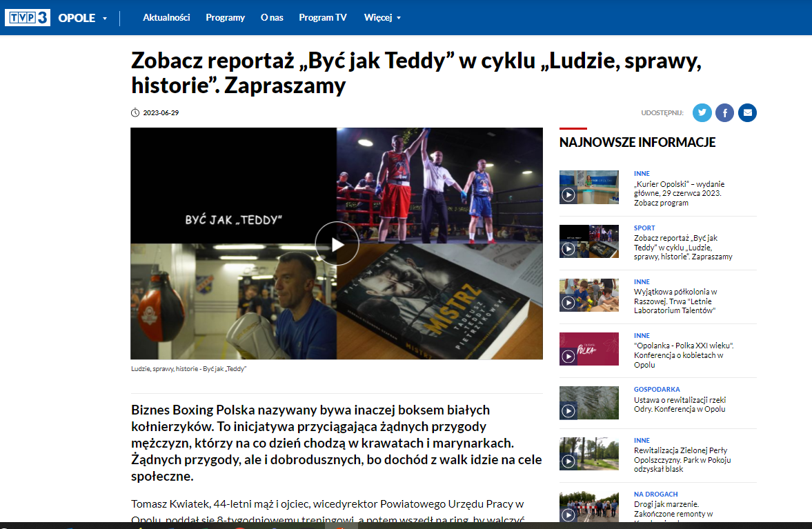Open Aktualności menu item
This screenshot has width=812, height=529.
click(x=166, y=18)
